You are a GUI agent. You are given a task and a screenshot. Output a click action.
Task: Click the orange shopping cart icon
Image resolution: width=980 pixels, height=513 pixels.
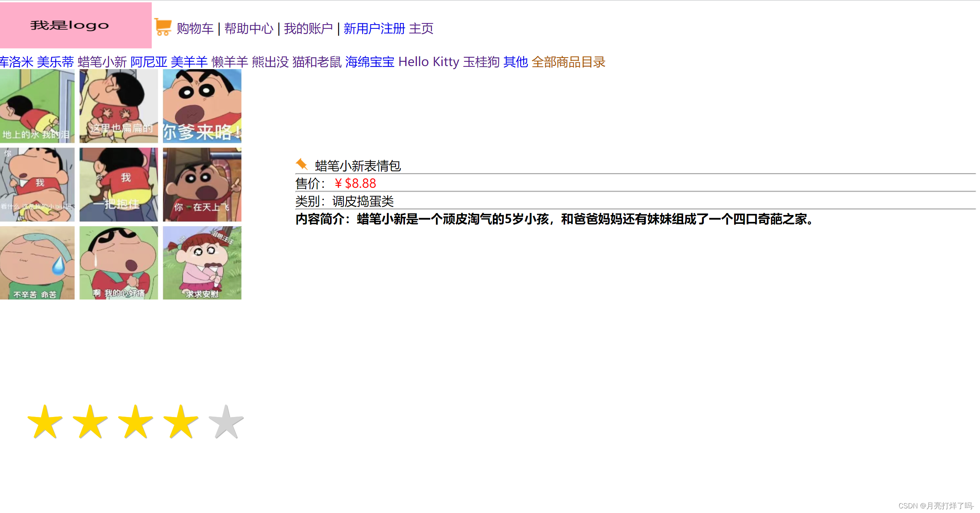point(163,27)
